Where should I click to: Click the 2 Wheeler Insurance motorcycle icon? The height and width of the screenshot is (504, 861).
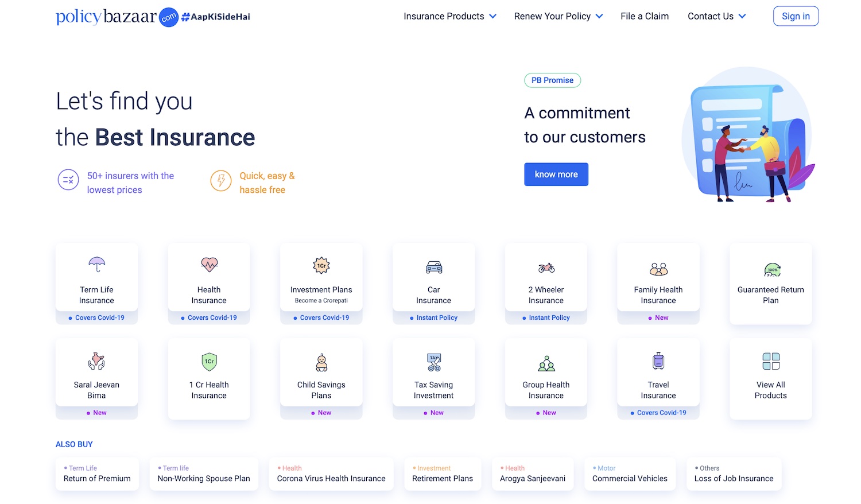546,267
